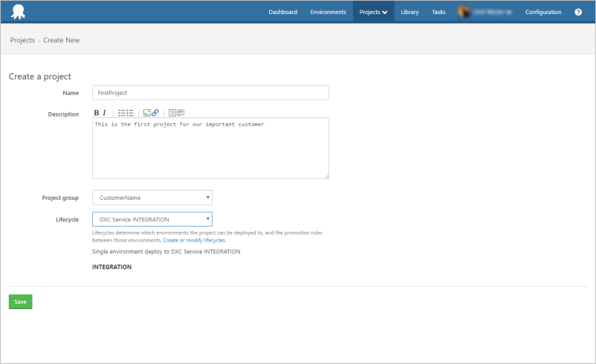This screenshot has width=596, height=364.
Task: Click the insert hyperlink icon
Action: coord(155,113)
